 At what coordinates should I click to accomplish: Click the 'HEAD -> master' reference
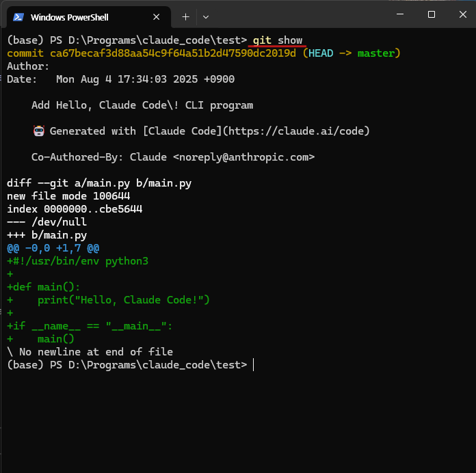click(352, 53)
